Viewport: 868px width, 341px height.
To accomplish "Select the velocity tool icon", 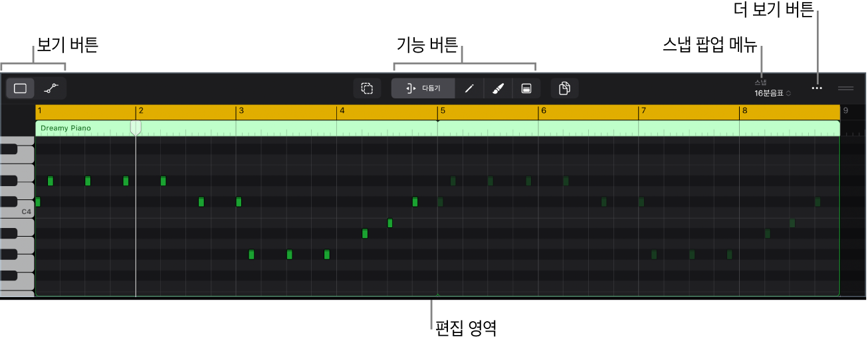I will tap(526, 88).
